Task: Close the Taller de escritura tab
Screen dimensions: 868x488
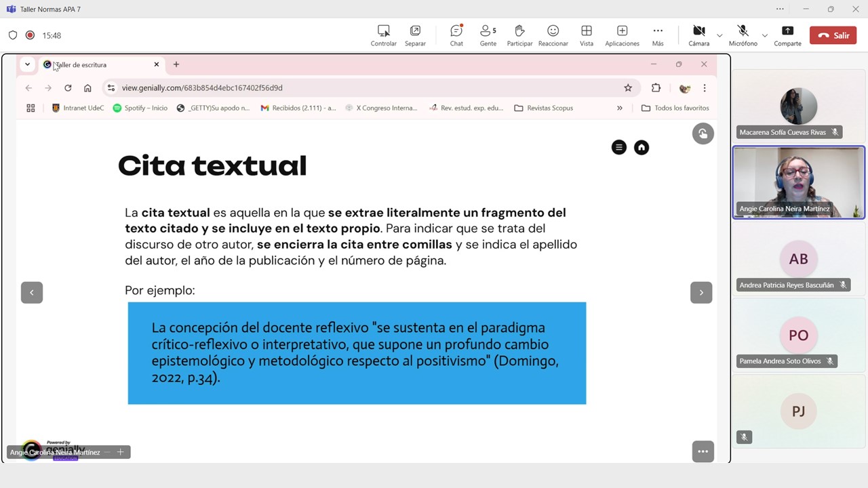Action: click(157, 64)
